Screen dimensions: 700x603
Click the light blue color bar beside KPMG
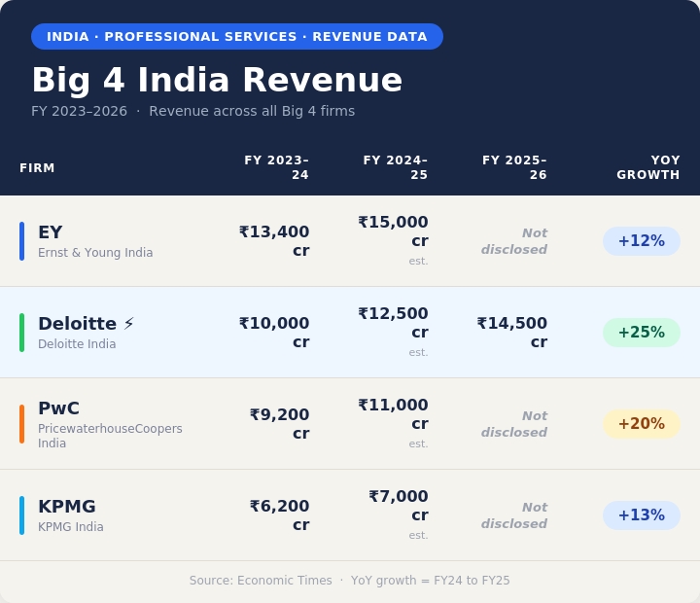pos(21,515)
